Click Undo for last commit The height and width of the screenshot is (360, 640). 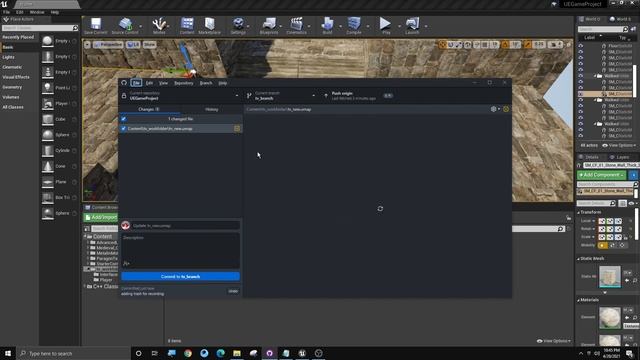pos(233,291)
